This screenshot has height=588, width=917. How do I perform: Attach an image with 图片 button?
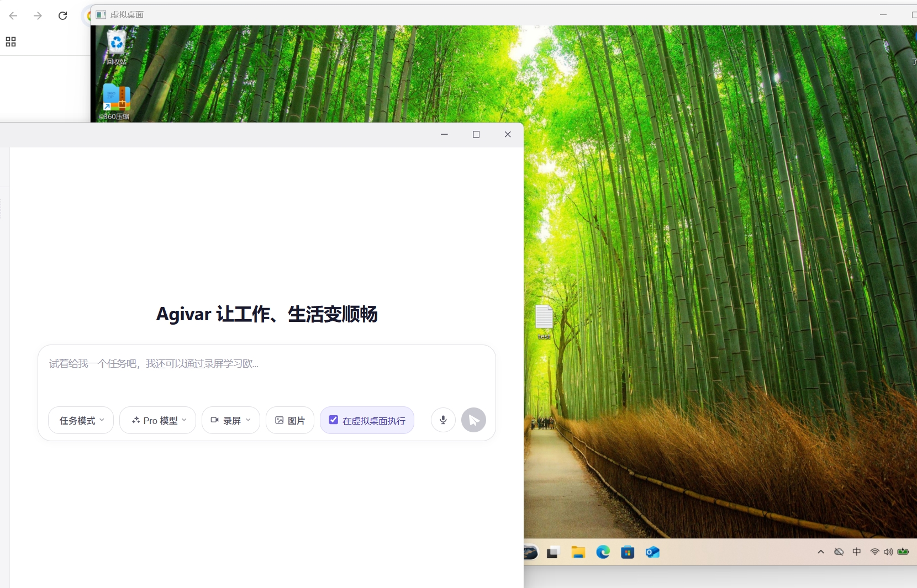(290, 421)
